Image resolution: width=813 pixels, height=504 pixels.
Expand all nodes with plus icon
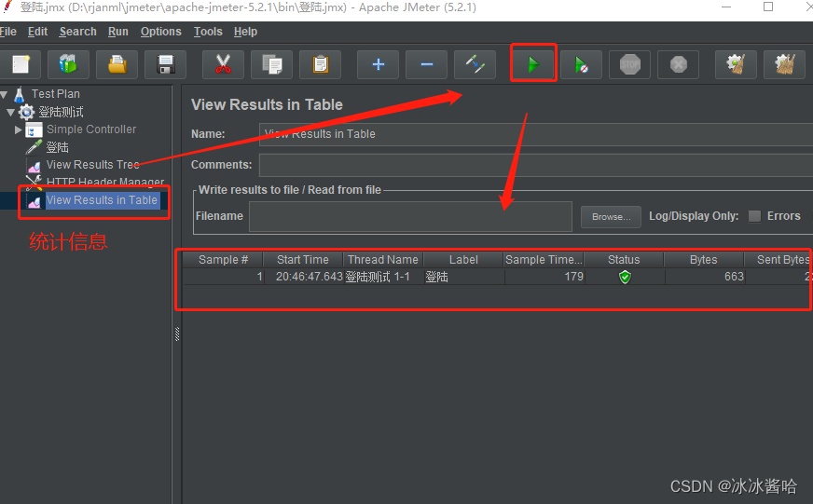click(x=378, y=65)
